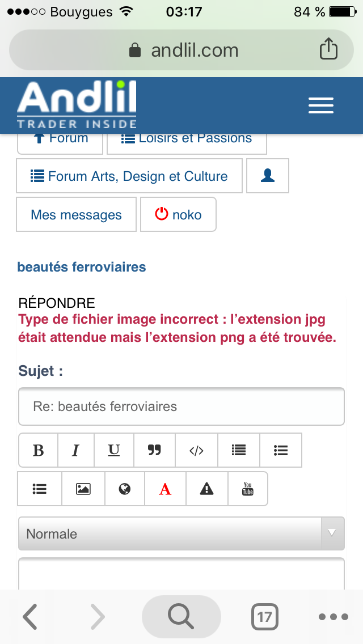Embed a YouTube video

[248, 489]
